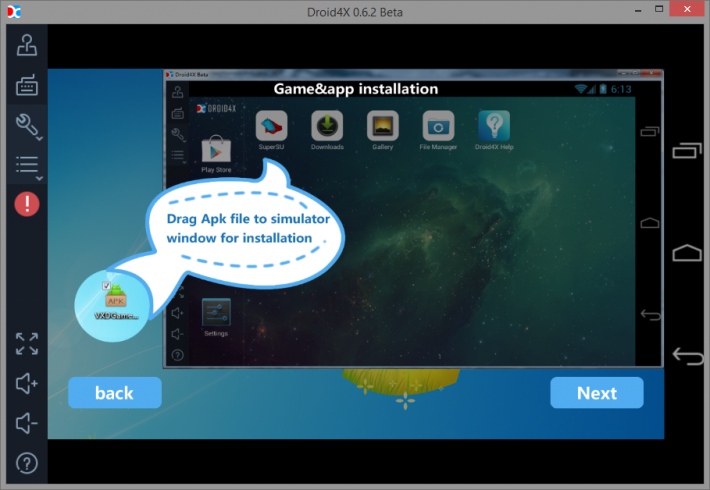
Task: Click the small back arrow inside tutorial image
Action: pyautogui.click(x=650, y=314)
